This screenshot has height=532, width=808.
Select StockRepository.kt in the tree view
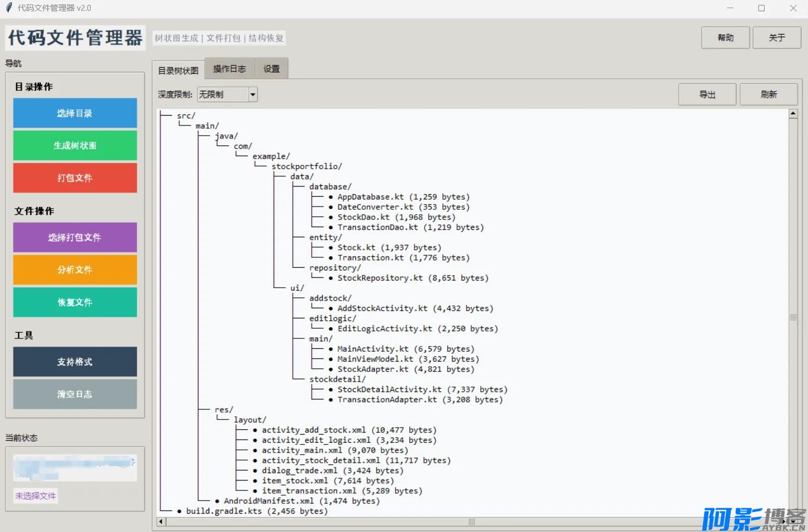point(380,278)
